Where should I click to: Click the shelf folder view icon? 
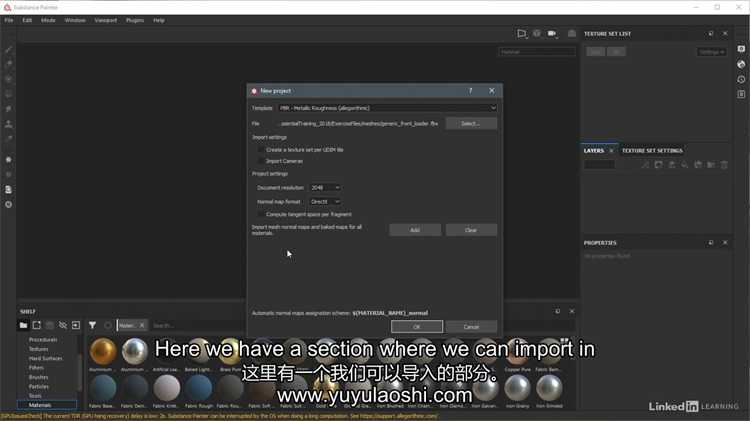tap(23, 325)
